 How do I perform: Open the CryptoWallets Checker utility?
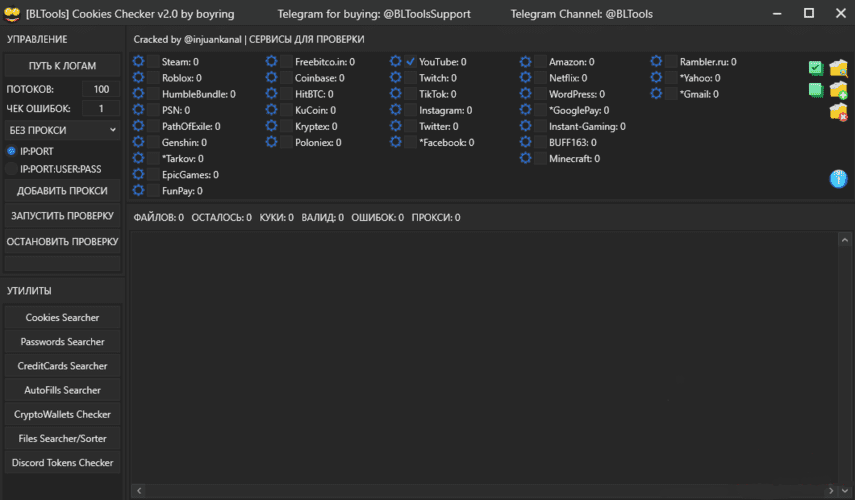pos(62,414)
